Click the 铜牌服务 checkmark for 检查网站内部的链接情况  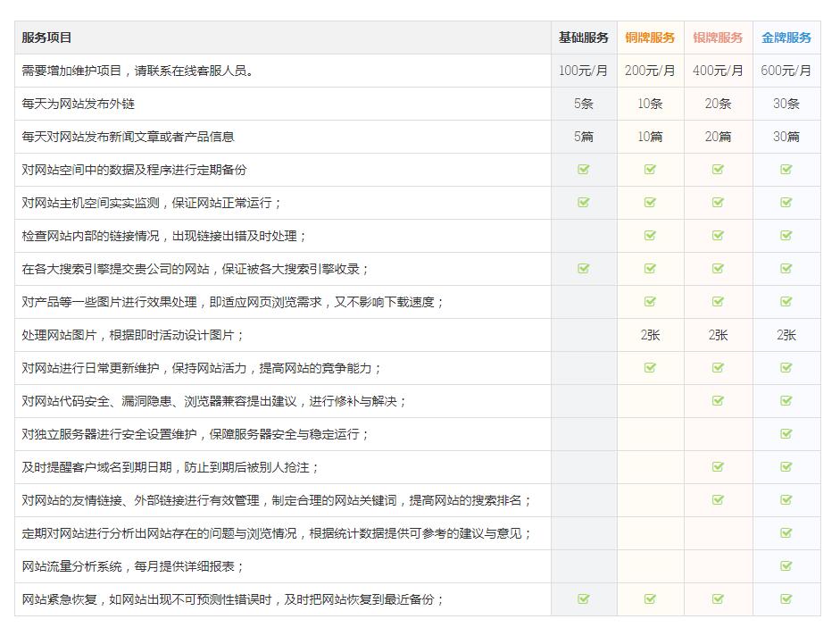click(x=650, y=236)
